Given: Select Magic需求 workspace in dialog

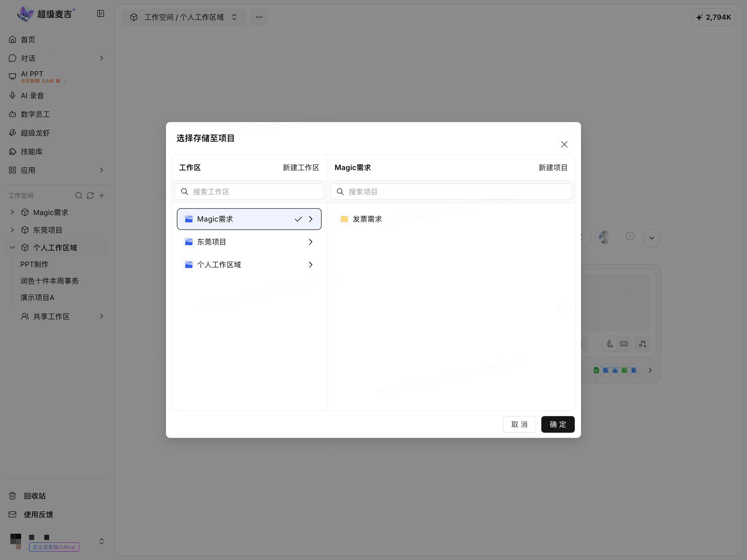Looking at the screenshot, I should point(249,219).
